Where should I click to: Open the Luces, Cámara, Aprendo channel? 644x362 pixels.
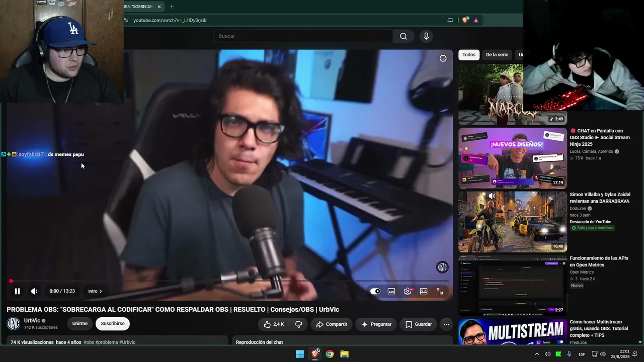click(592, 151)
